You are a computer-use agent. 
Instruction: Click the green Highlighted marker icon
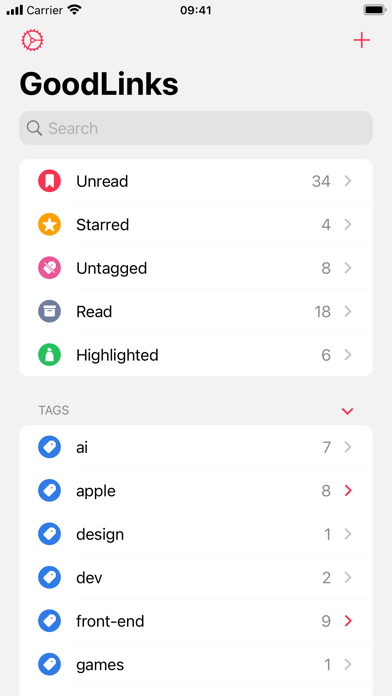point(49,355)
